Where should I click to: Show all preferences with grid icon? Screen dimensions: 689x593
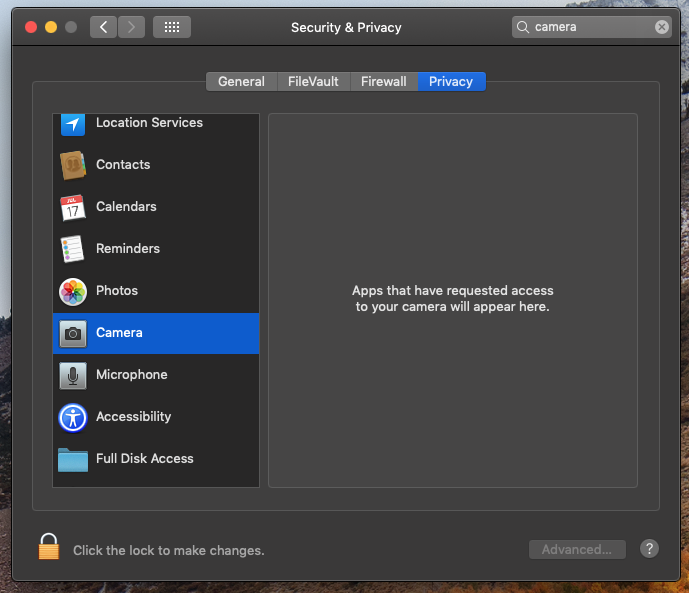(x=172, y=27)
